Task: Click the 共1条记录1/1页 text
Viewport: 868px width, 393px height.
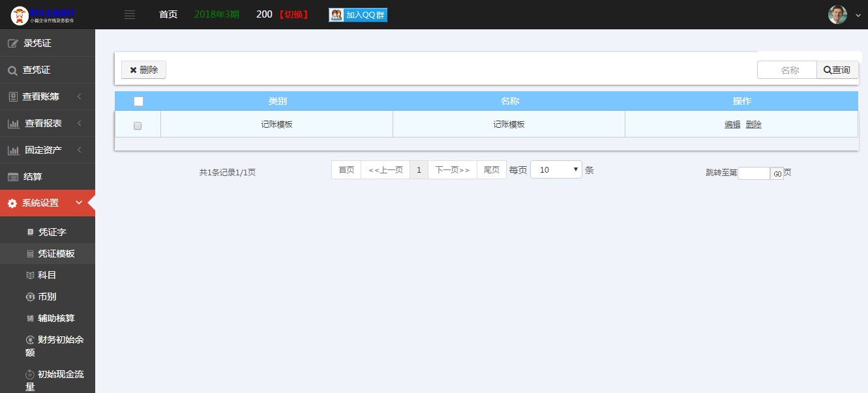Action: point(228,173)
